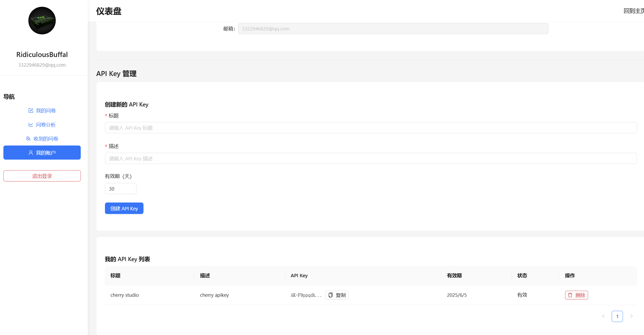Click the 邮箱 email field
Image resolution: width=644 pixels, height=335 pixels.
[393, 29]
